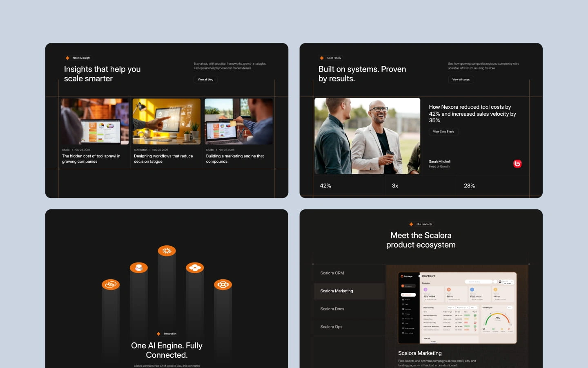Open the View Case Study button
Screen dimensions: 588x368
click(443, 132)
